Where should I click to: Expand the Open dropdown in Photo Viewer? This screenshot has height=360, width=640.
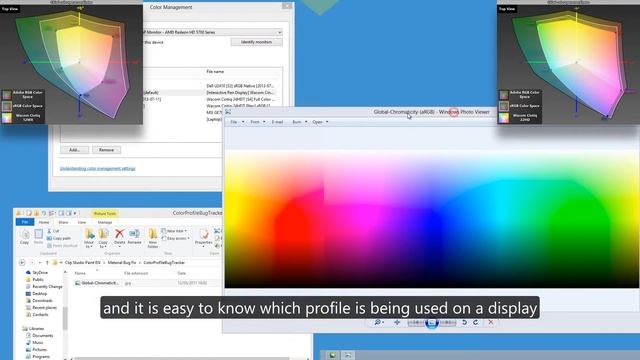click(x=320, y=122)
